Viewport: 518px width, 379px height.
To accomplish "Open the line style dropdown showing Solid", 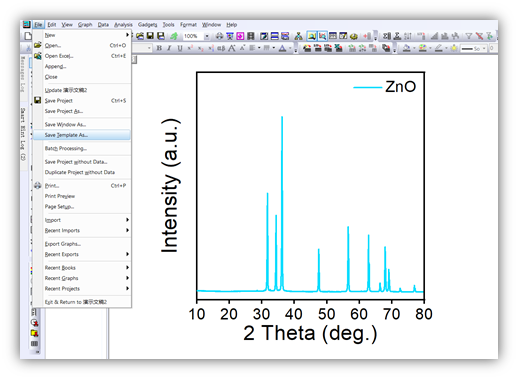I will pos(484,48).
